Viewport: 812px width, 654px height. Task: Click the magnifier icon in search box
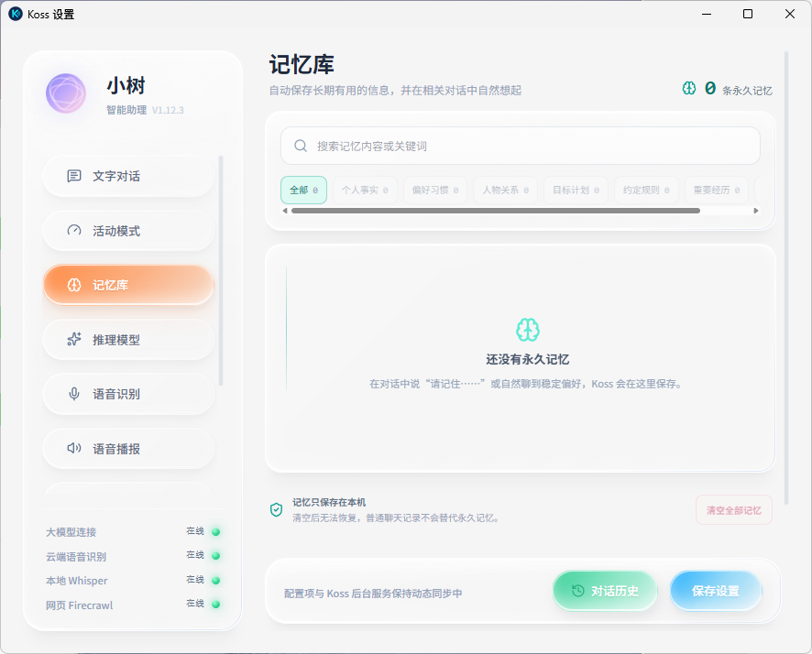(301, 146)
